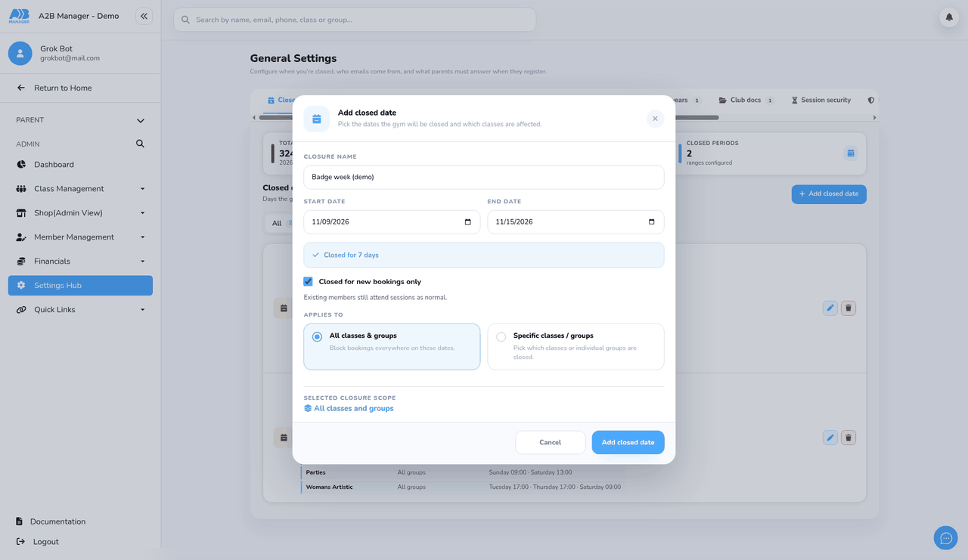Click the Dashboard pie chart icon

(x=21, y=165)
